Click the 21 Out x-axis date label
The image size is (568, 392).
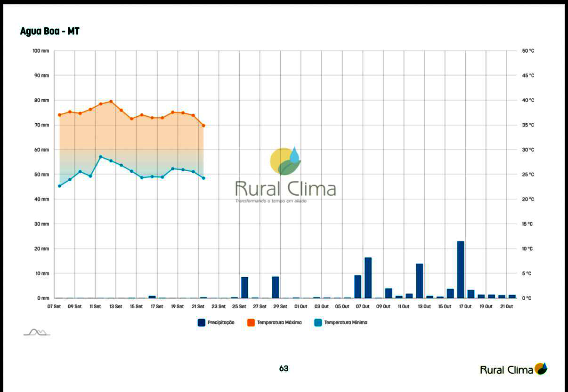(506, 306)
